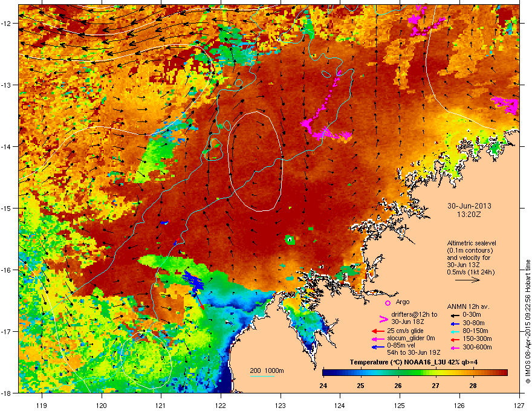Screen dimensions: 532x411
Task: Click the colorbar tick label '24'
Action: [323, 386]
